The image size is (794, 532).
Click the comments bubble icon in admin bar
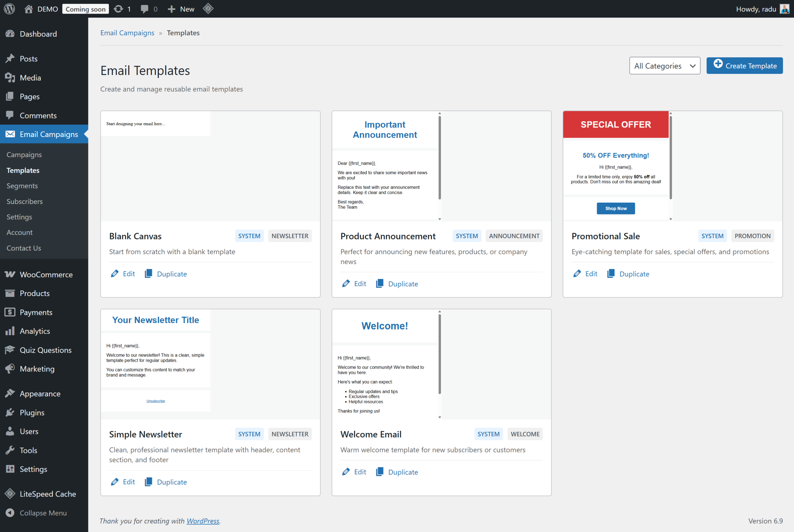pos(145,9)
